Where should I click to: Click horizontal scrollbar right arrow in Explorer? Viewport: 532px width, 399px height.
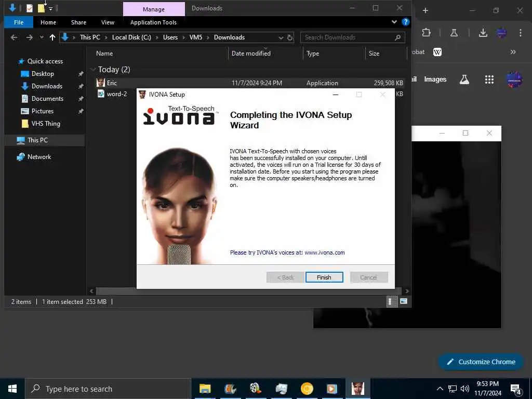click(x=407, y=291)
